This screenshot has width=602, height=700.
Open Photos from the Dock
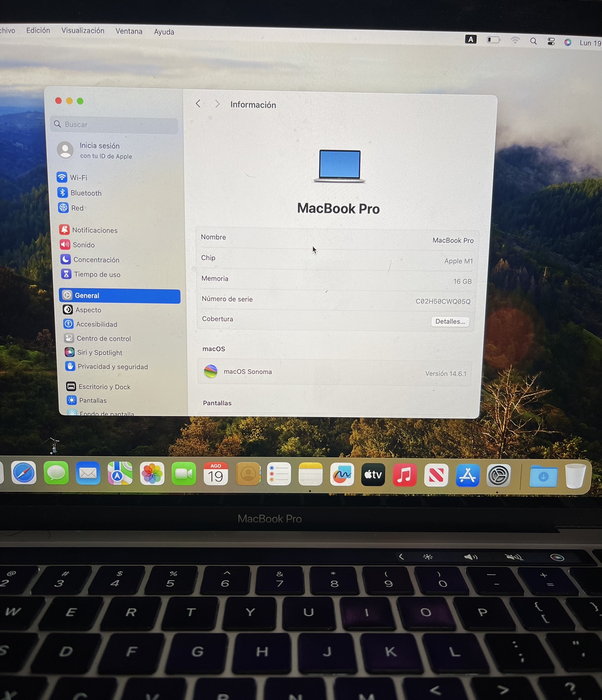(152, 475)
